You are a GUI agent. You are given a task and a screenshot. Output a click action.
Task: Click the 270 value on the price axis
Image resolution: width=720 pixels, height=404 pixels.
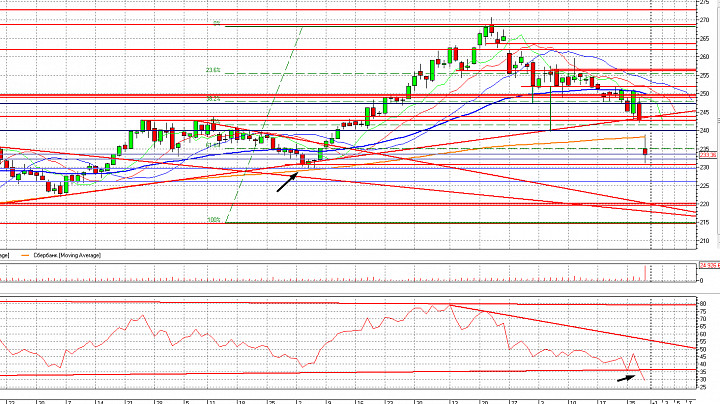[x=705, y=20]
